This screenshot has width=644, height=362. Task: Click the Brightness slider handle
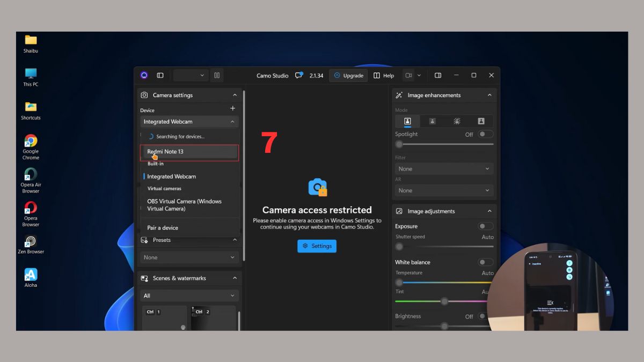click(444, 326)
